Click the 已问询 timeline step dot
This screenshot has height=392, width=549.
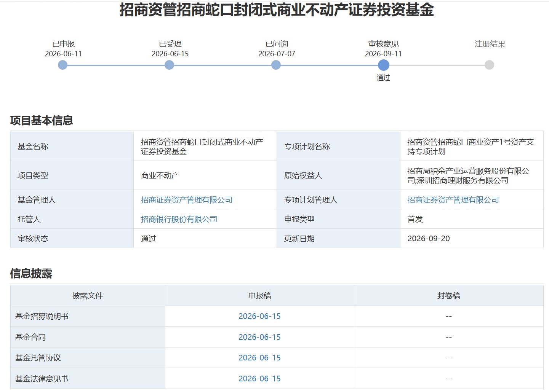tap(276, 65)
